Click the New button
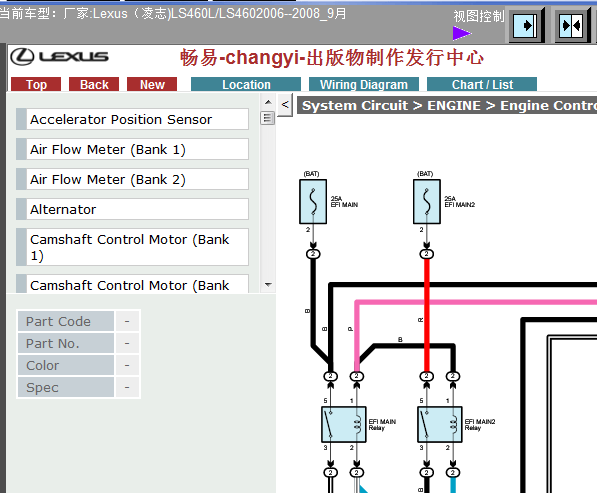This screenshot has width=597, height=493. [x=152, y=84]
